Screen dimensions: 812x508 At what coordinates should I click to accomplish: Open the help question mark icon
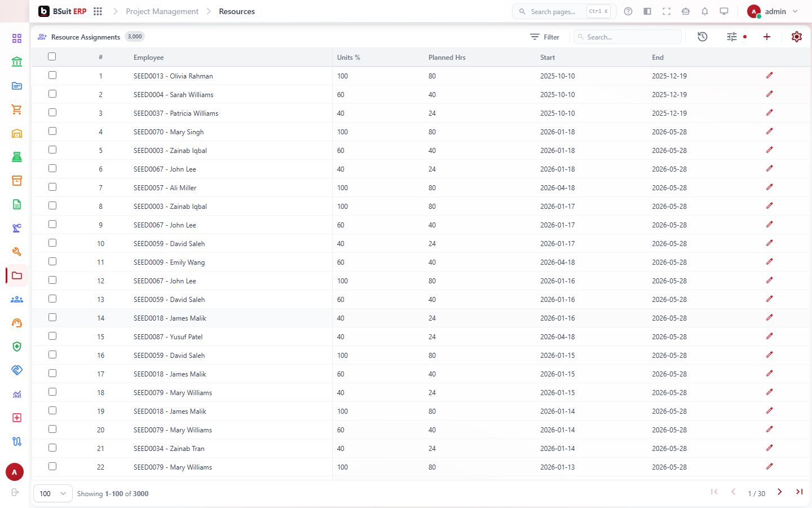[628, 11]
